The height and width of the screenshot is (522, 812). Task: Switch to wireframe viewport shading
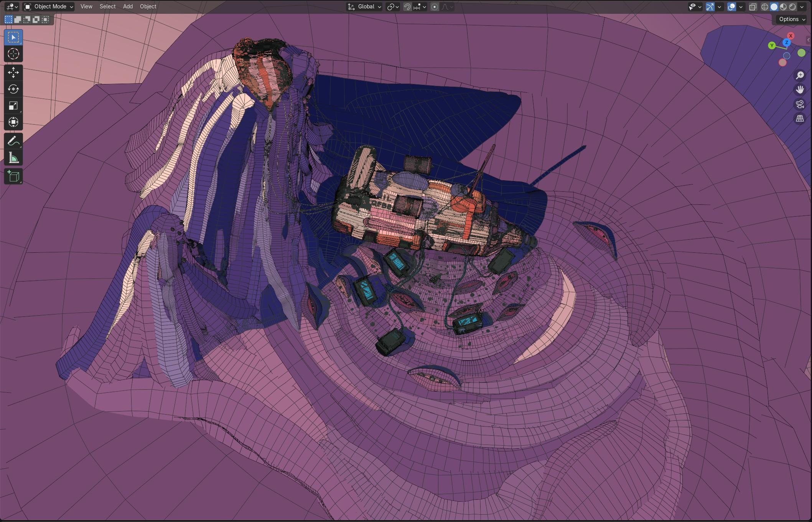[765, 7]
